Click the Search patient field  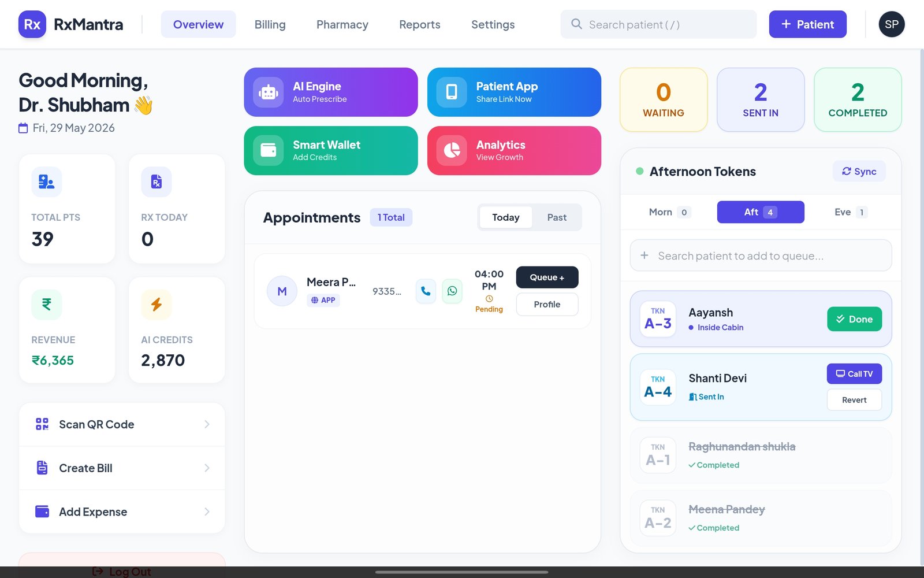click(x=658, y=24)
